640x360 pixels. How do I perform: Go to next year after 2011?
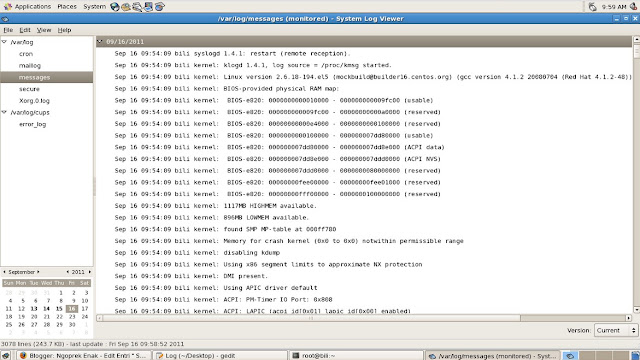pos(90,271)
